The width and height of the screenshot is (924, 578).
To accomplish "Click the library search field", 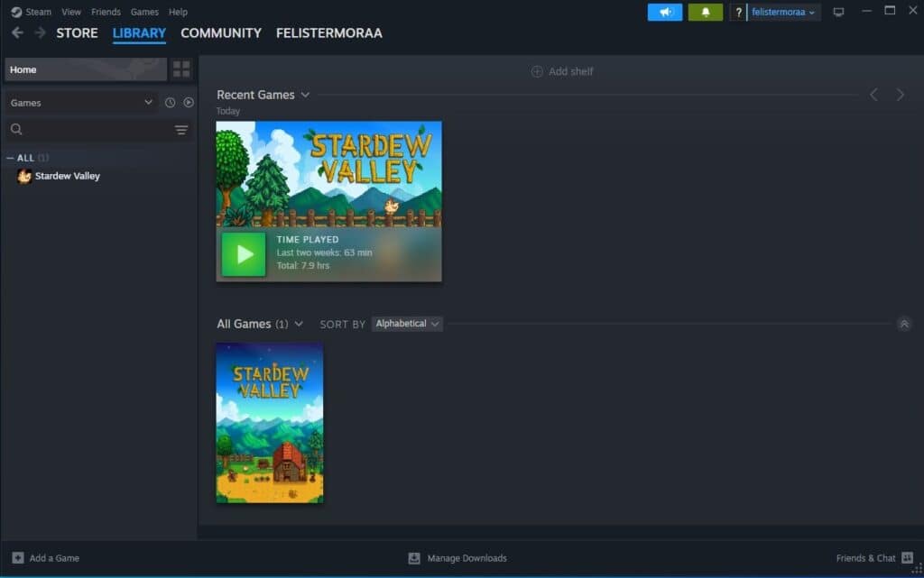I will tap(90, 130).
